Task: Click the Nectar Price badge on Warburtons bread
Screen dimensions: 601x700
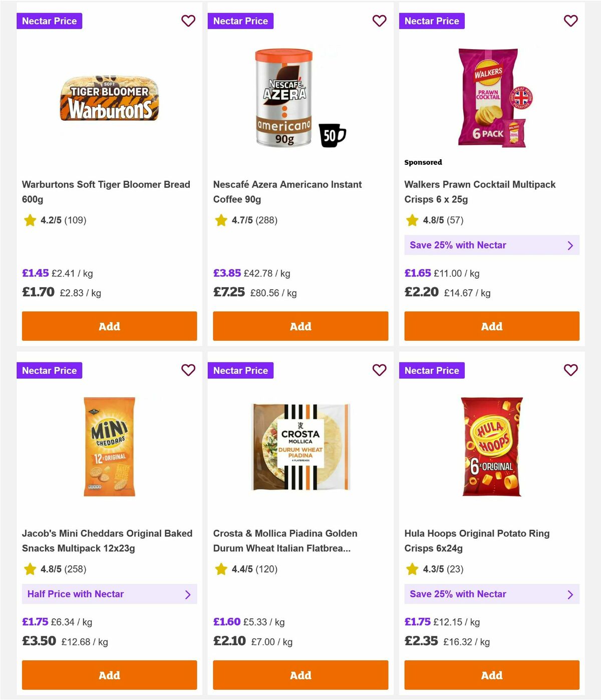Action: click(49, 21)
